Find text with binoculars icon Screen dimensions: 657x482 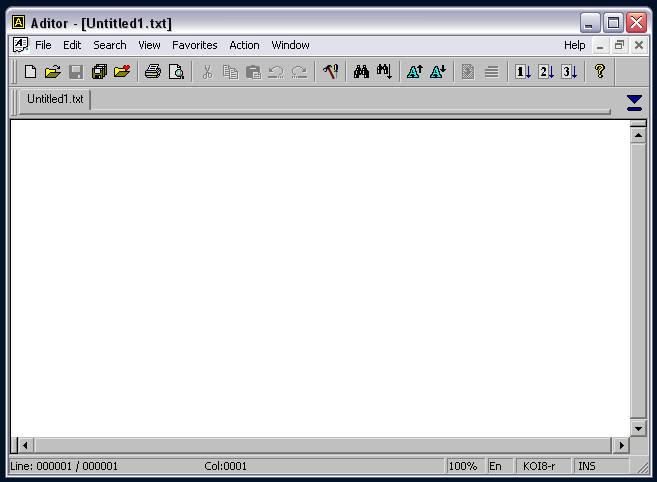point(361,72)
